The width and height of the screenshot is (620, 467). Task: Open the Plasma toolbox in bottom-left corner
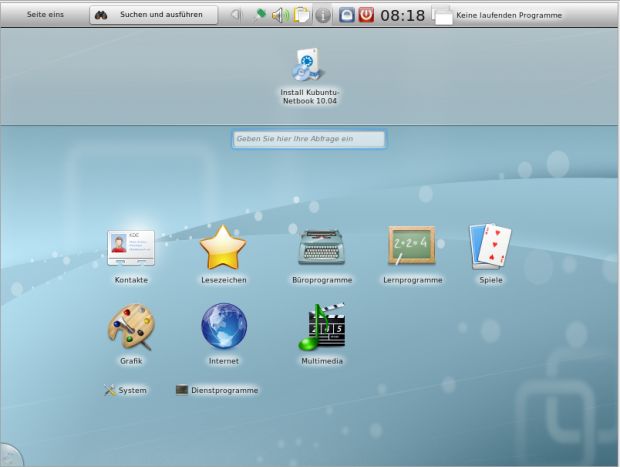10,456
